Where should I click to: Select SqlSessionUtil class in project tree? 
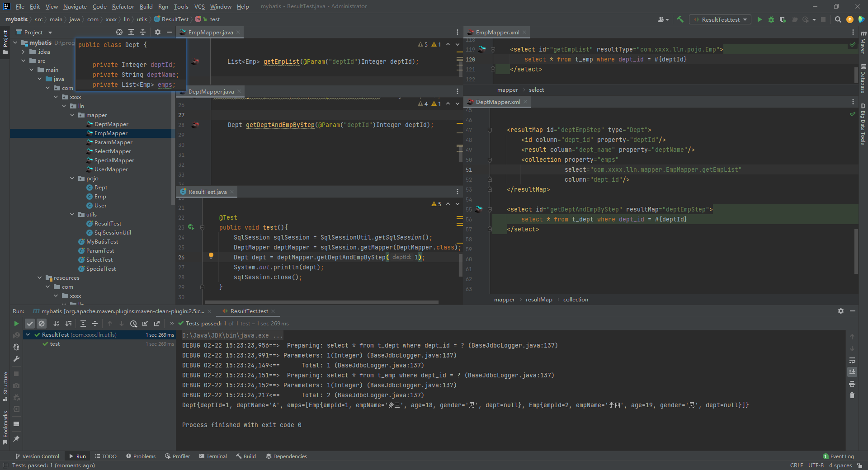tap(113, 233)
